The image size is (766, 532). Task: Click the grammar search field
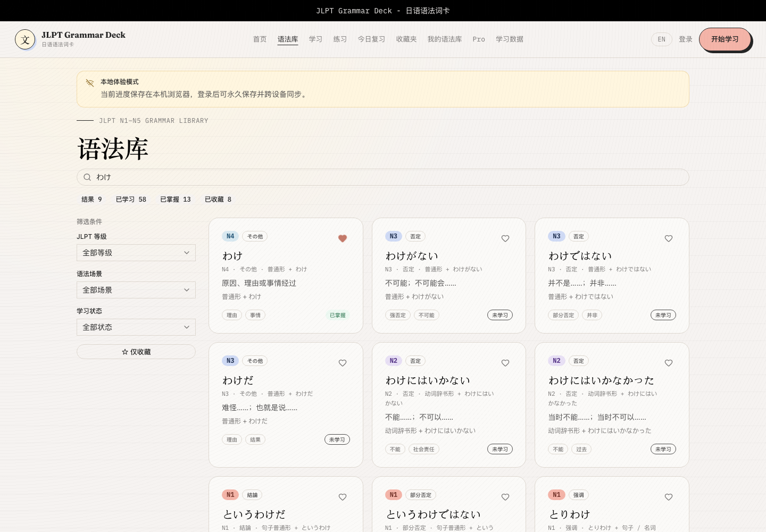[x=383, y=177]
